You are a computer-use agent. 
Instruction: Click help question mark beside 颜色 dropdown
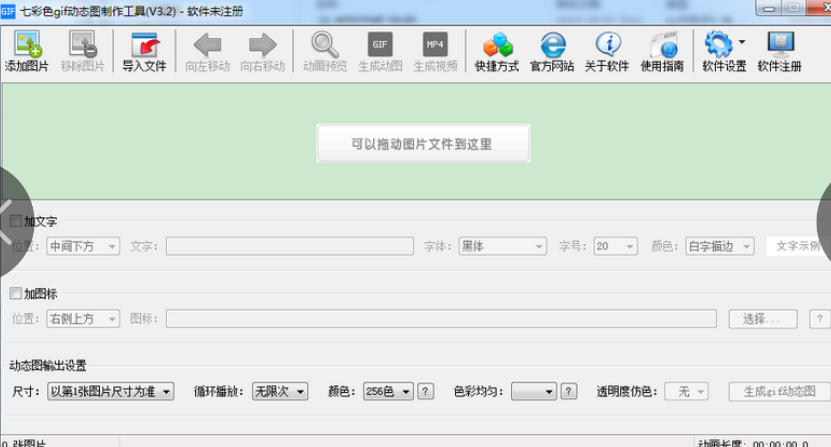425,391
